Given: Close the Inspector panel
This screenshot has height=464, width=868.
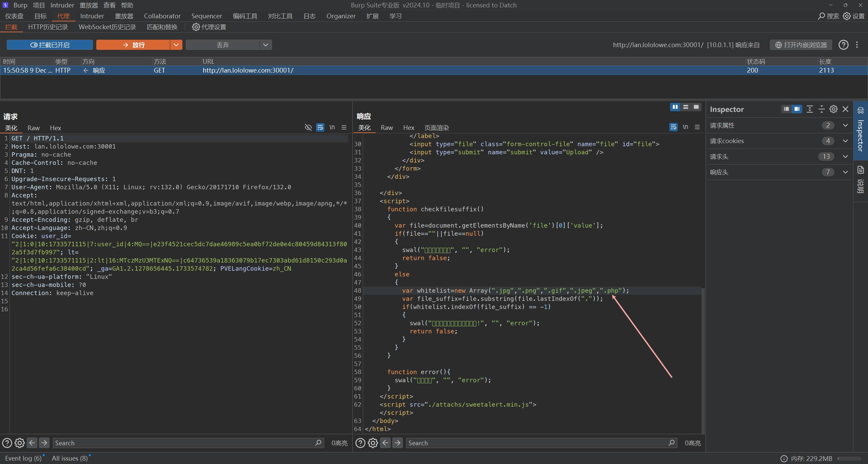Looking at the screenshot, I should pyautogui.click(x=845, y=109).
